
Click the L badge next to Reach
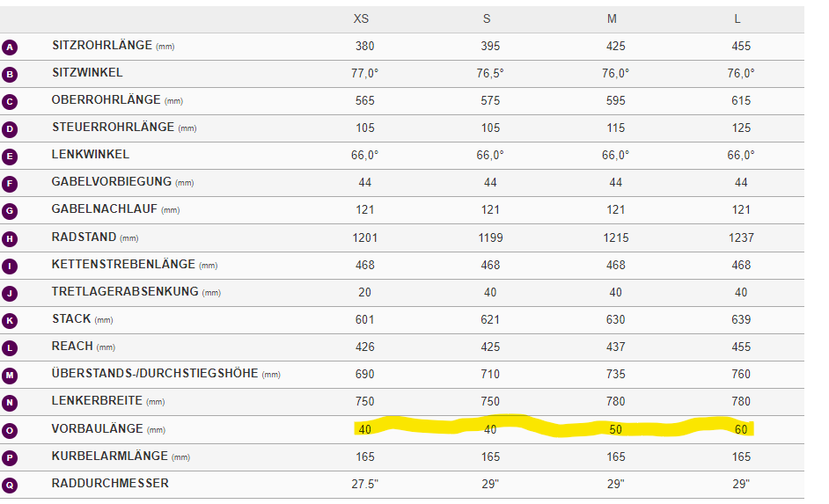click(x=10, y=348)
